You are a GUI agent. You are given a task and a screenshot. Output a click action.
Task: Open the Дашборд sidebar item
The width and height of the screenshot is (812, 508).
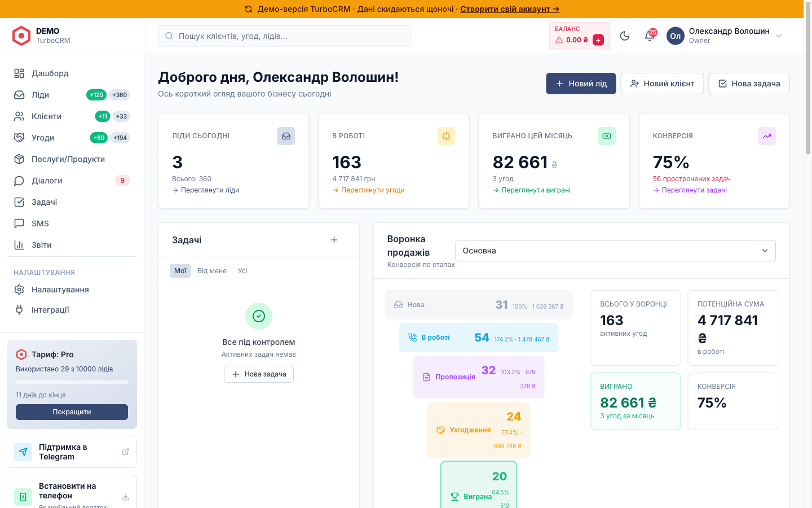(x=72, y=73)
